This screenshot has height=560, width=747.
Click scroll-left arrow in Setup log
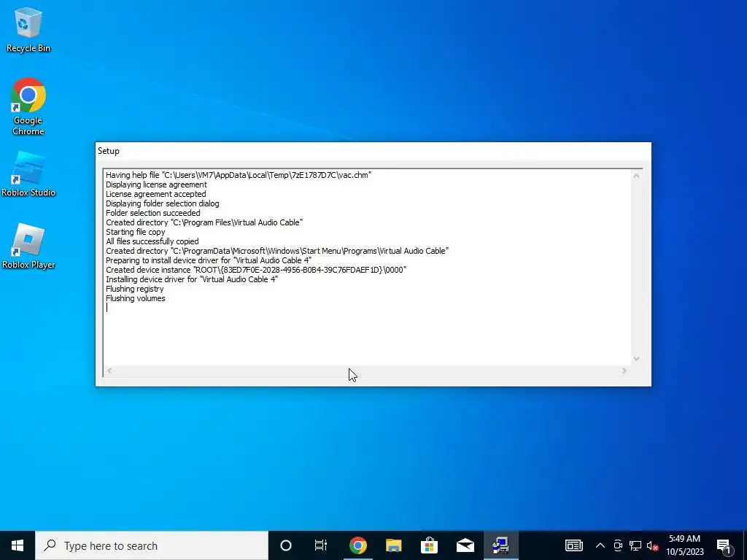point(109,370)
